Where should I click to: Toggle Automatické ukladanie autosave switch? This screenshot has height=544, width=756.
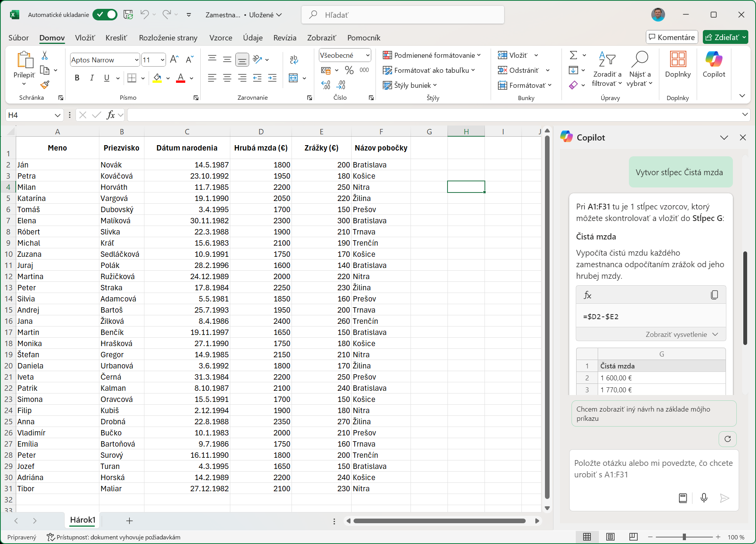click(x=105, y=15)
